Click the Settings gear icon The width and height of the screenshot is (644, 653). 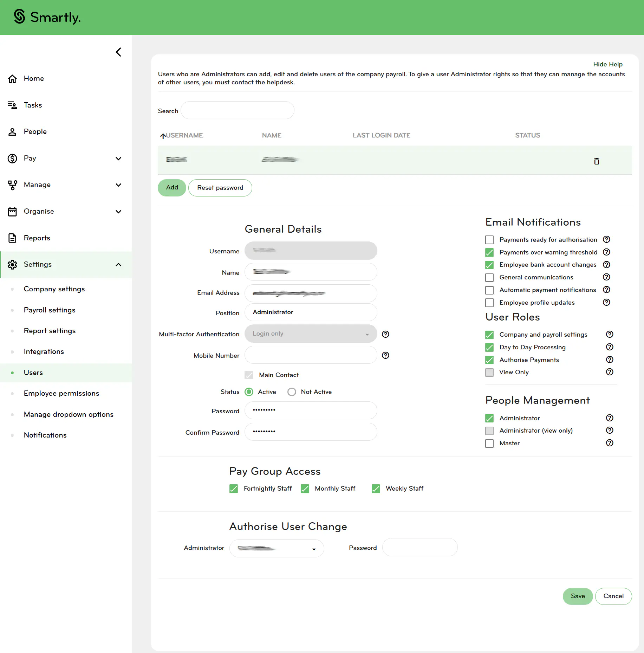12,264
